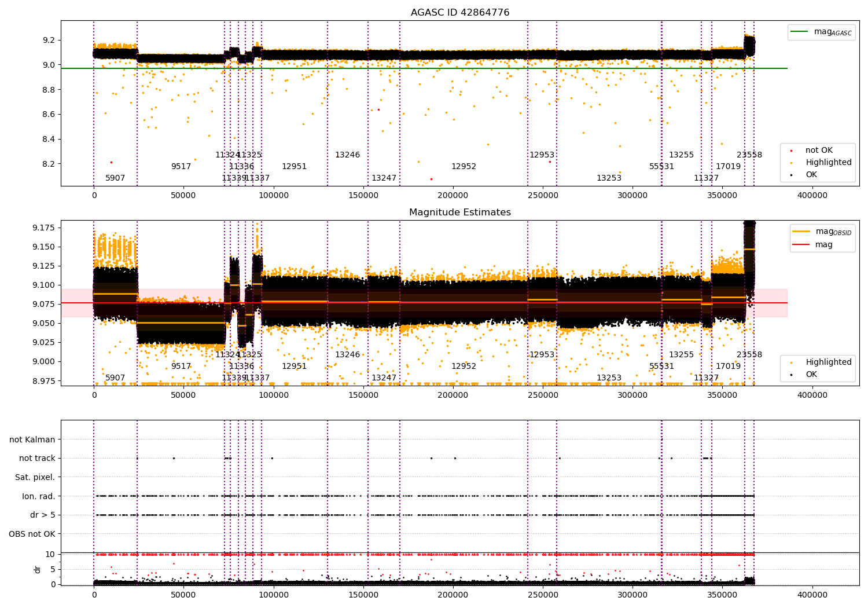Image resolution: width=868 pixels, height=608 pixels.
Task: Click the 9.075 y-axis tick label
Action: 44,304
